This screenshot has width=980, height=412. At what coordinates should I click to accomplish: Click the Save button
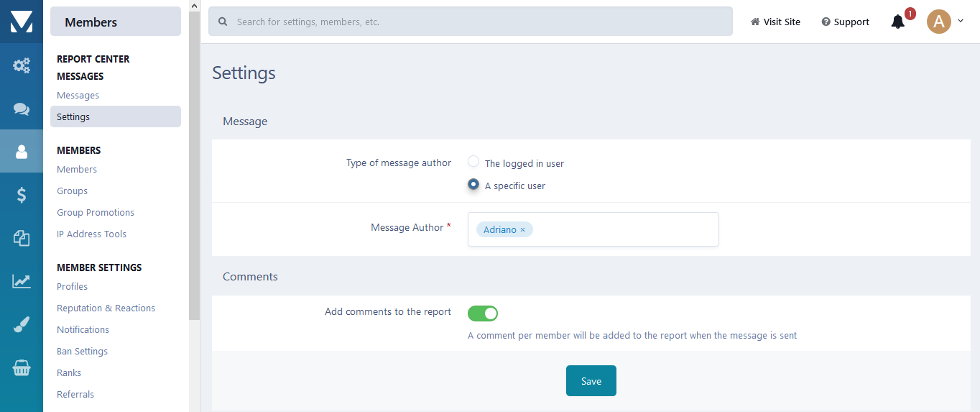pyautogui.click(x=591, y=381)
